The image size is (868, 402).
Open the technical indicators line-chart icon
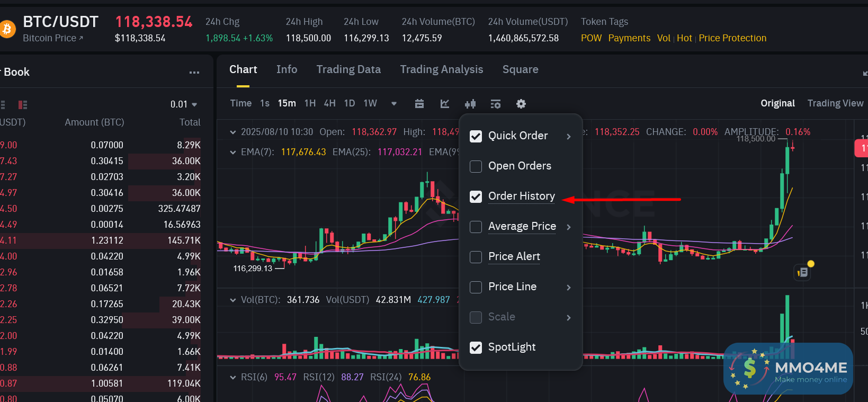click(x=445, y=104)
